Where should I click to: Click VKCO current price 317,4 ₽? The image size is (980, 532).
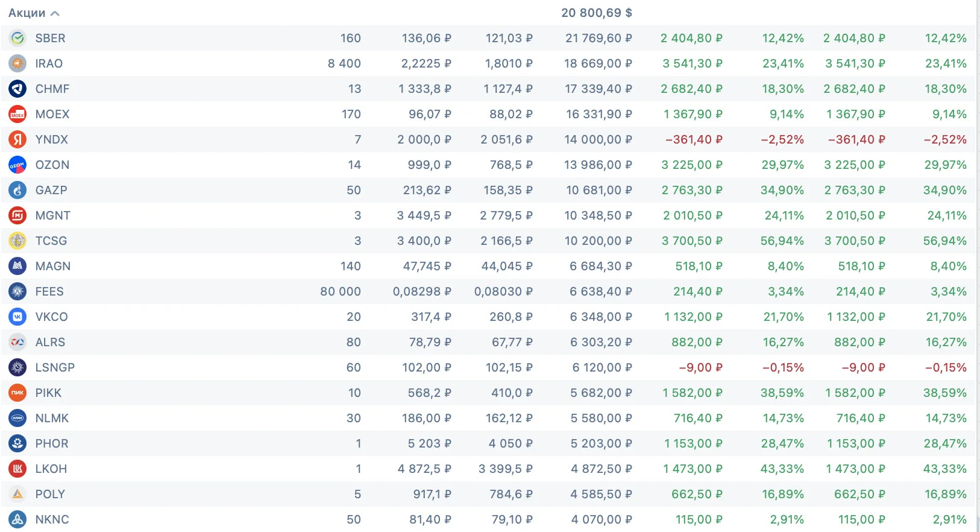point(432,317)
